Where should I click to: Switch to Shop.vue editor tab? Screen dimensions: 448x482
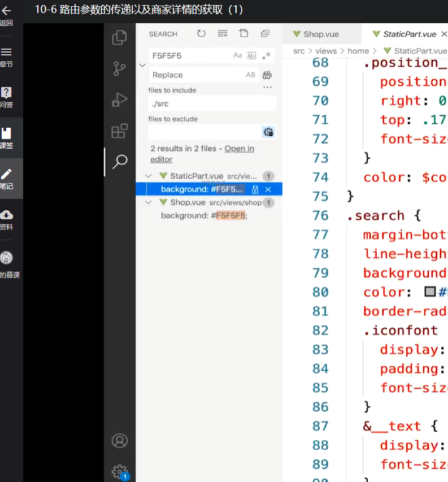point(321,34)
